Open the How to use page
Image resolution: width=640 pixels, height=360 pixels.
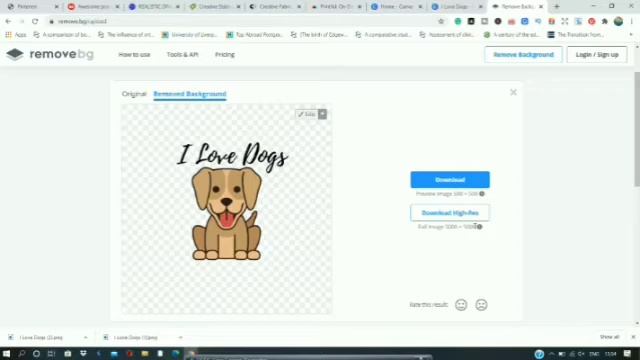point(134,55)
